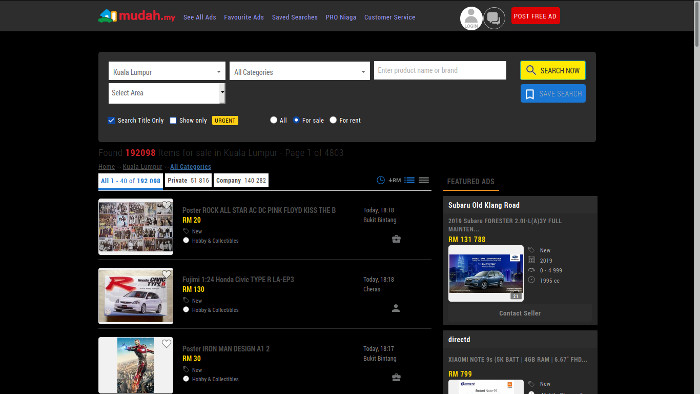Click private seller icon on Fujimi ad

pos(396,308)
